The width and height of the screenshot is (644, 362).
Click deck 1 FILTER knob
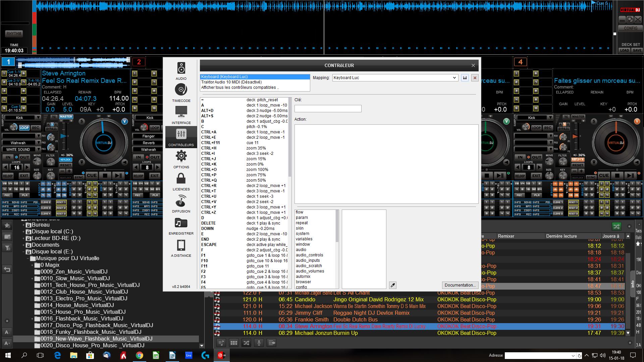(50, 162)
